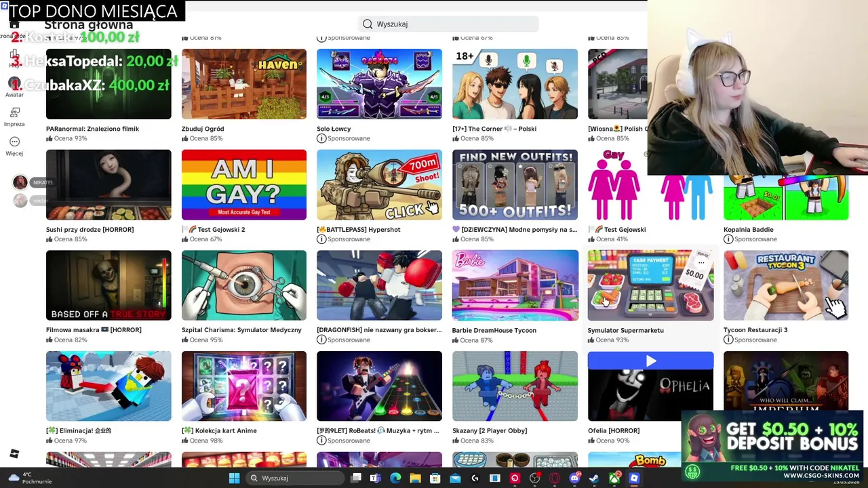Click Ocena 95% under Szpital Charisma

point(202,340)
